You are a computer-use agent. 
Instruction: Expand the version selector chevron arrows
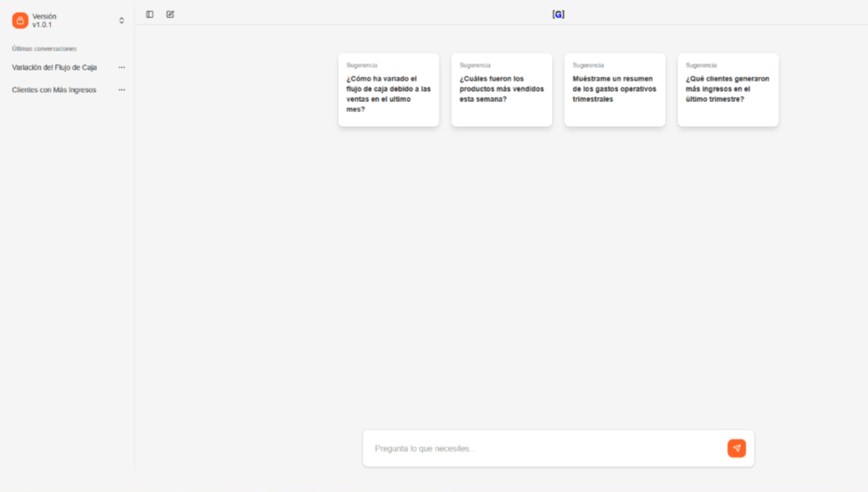click(121, 20)
